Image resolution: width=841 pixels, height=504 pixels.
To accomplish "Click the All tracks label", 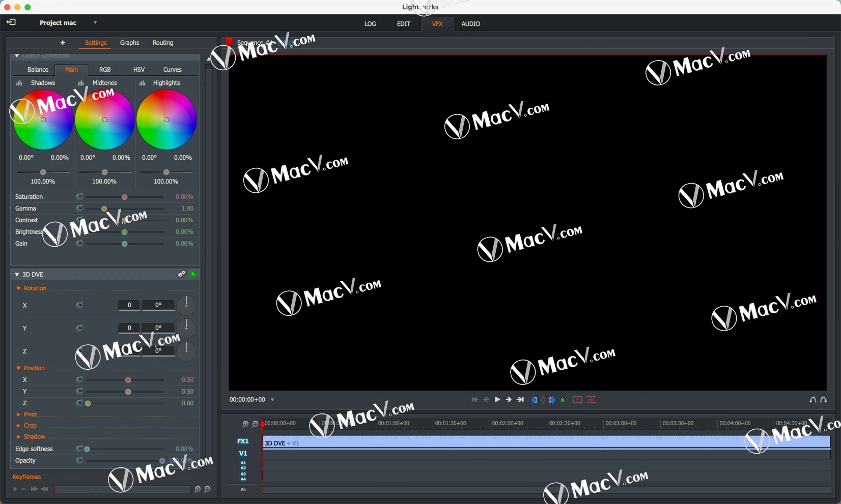I will 243,490.
